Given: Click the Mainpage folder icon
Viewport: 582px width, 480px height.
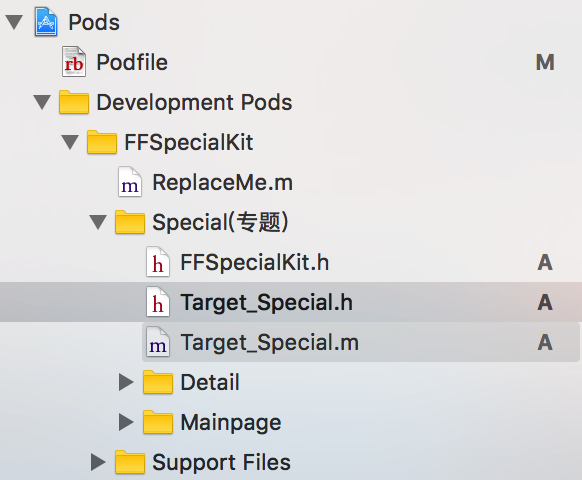Looking at the screenshot, I should pos(158,422).
